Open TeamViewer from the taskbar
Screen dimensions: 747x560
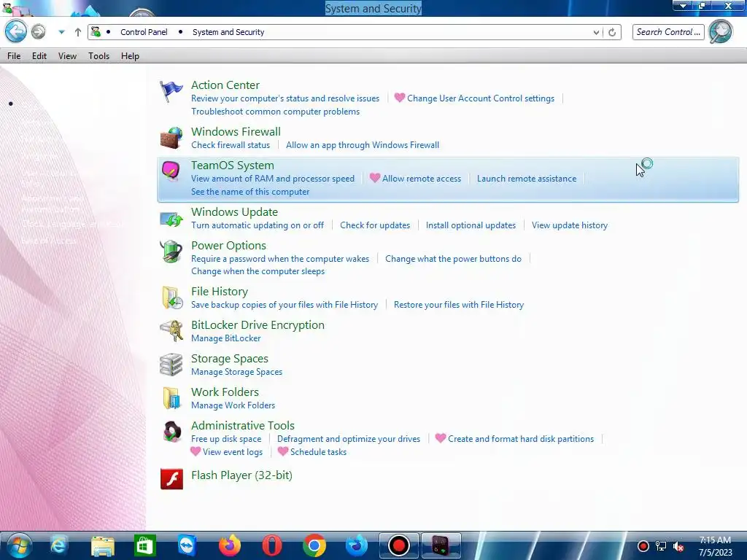click(187, 545)
